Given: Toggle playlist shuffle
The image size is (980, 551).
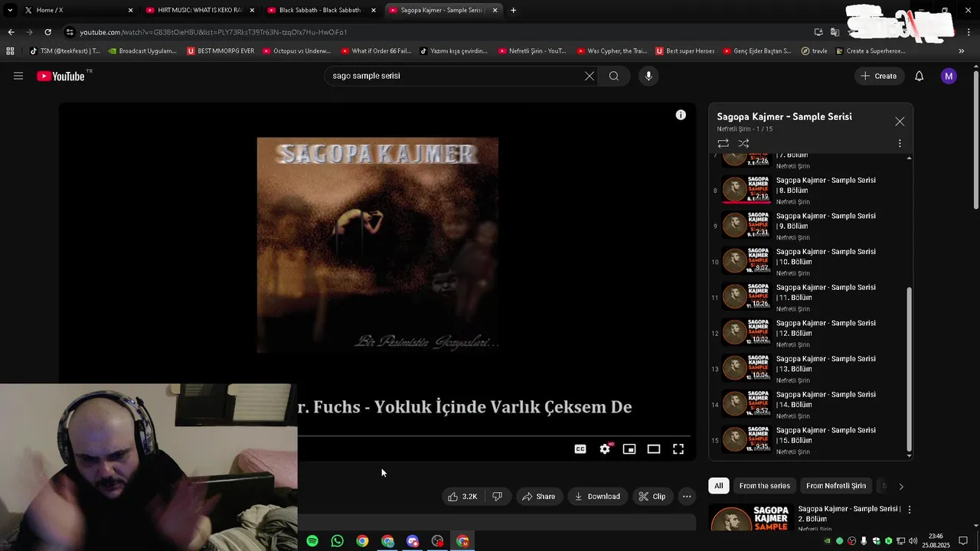Looking at the screenshot, I should (x=743, y=143).
